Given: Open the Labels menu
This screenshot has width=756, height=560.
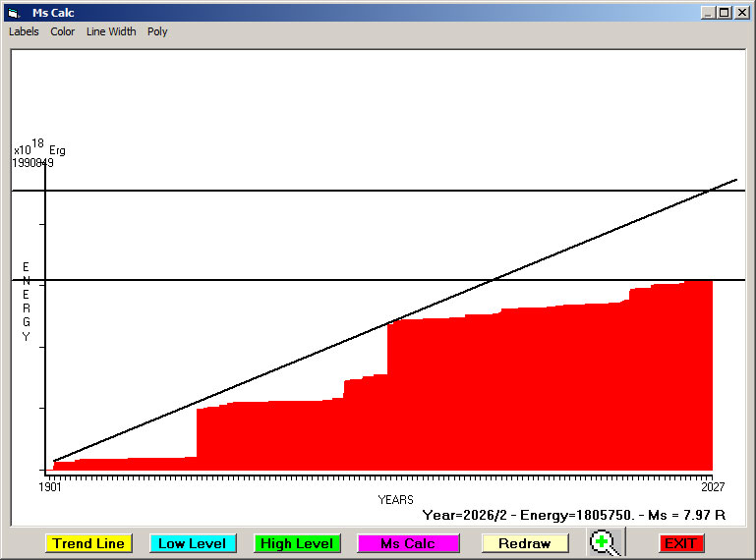Looking at the screenshot, I should [24, 31].
